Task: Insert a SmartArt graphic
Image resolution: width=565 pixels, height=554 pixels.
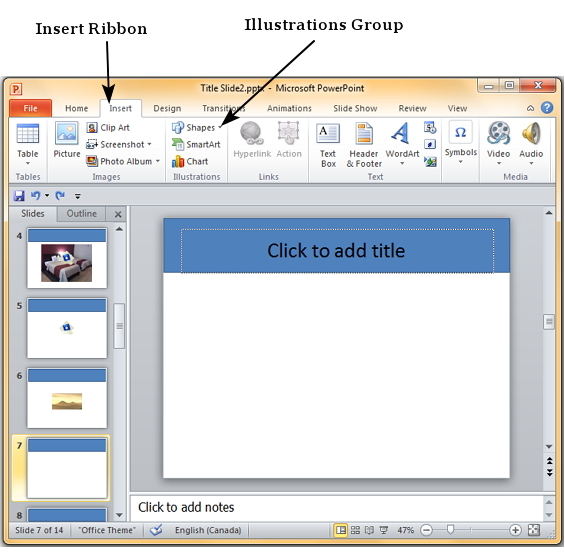Action: 196,145
